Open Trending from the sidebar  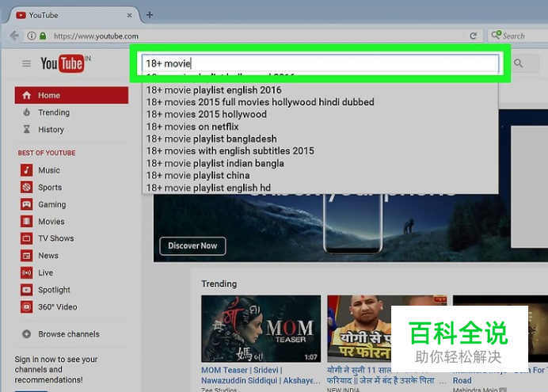[54, 112]
